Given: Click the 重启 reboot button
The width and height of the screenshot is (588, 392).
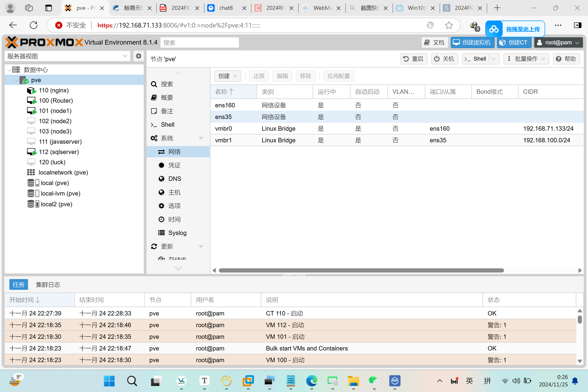Looking at the screenshot, I should coord(413,59).
